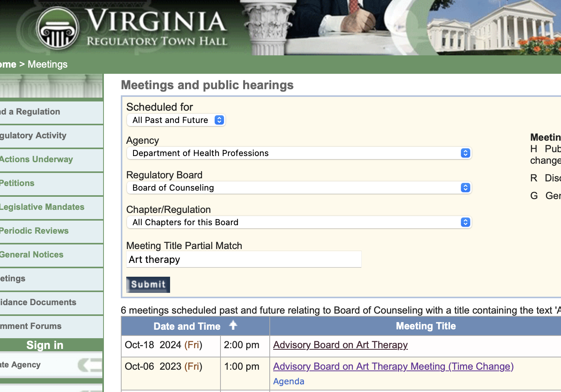Image resolution: width=561 pixels, height=392 pixels.
Task: Select Regulatory Activity in sidebar
Action: point(33,136)
